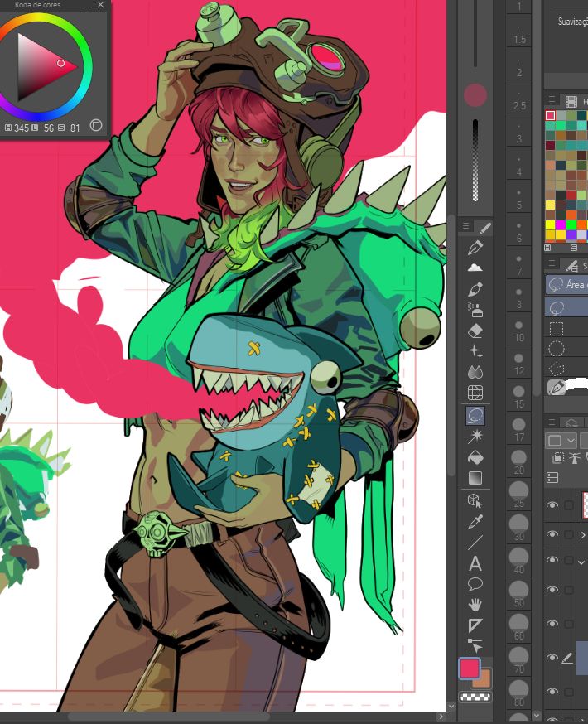Image resolution: width=588 pixels, height=724 pixels.
Task: Minimize the Roda de cores panel
Action: tap(88, 6)
